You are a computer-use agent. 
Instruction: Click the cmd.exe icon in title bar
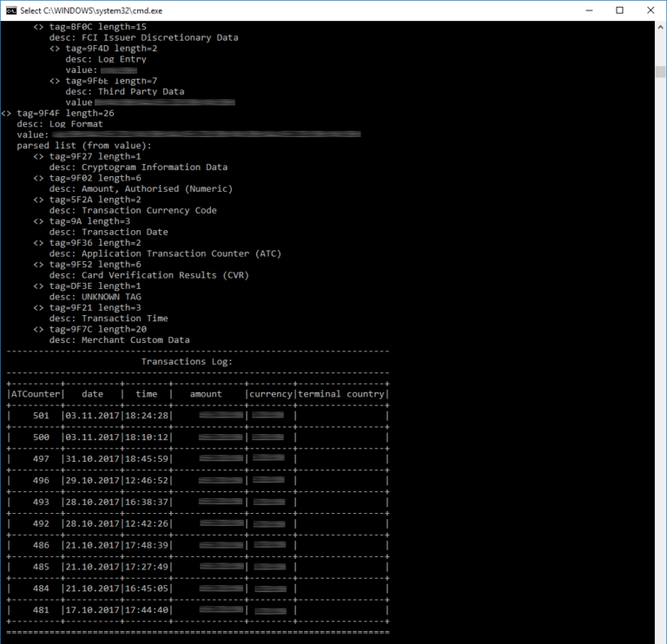coord(11,10)
